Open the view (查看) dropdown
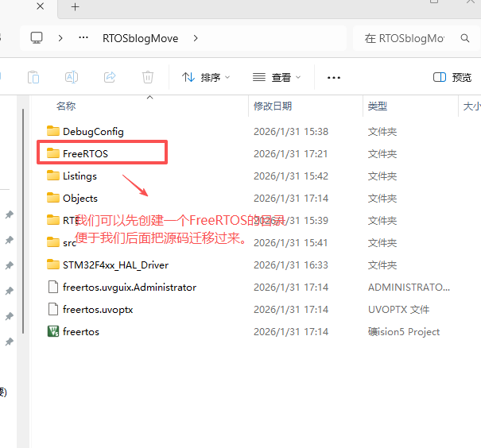 pos(276,77)
